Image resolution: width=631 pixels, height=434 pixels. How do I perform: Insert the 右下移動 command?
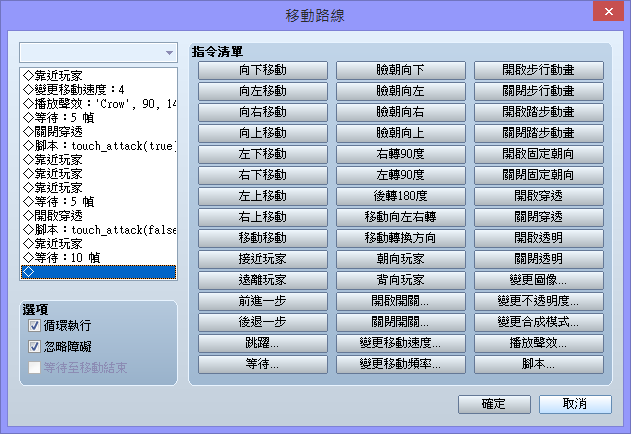[x=262, y=175]
